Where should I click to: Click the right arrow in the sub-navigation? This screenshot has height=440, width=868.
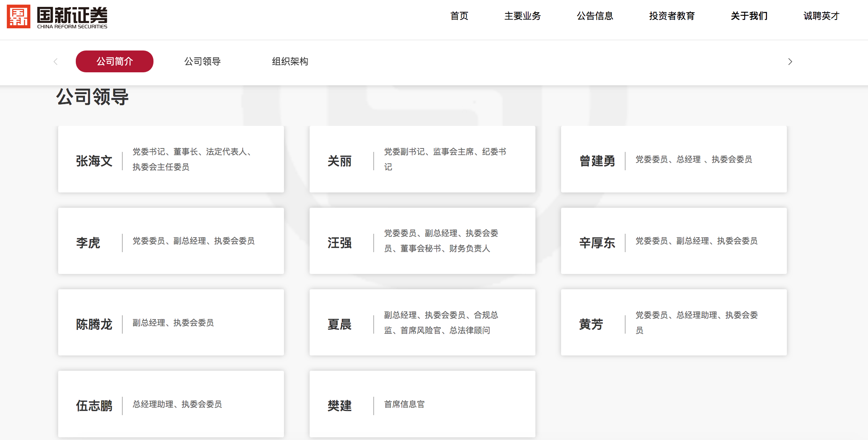(790, 62)
